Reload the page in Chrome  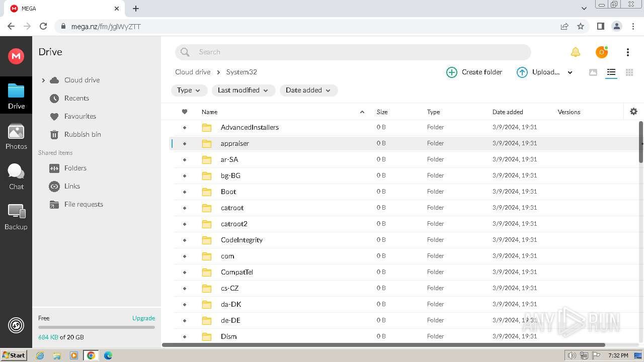(43, 26)
